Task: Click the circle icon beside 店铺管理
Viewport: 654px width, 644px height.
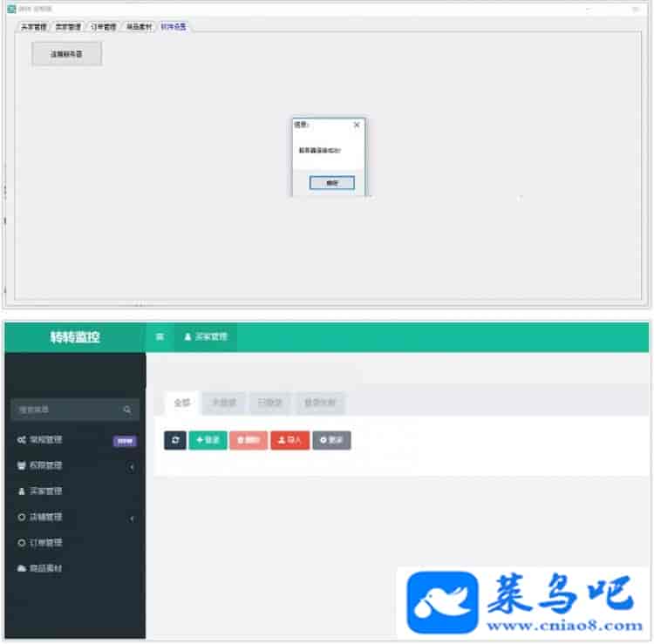Action: tap(22, 518)
